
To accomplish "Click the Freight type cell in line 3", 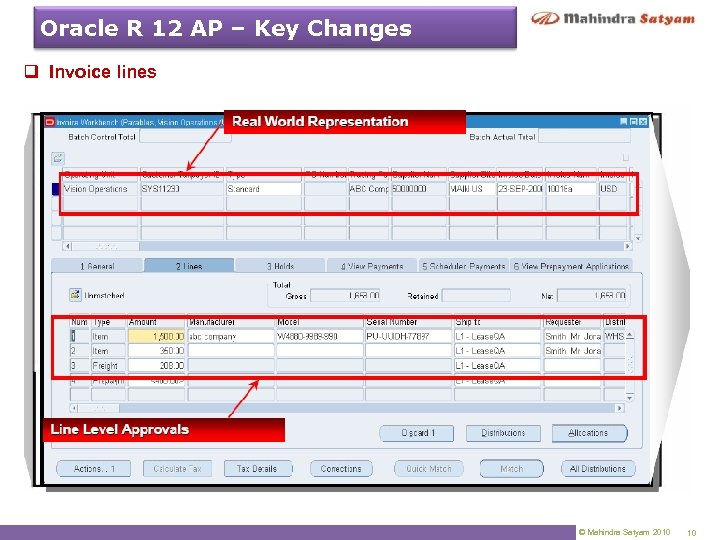I will point(108,366).
